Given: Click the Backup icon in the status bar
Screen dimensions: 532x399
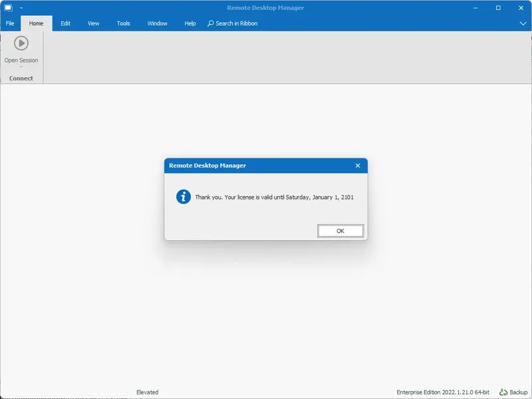Looking at the screenshot, I should click(x=504, y=392).
